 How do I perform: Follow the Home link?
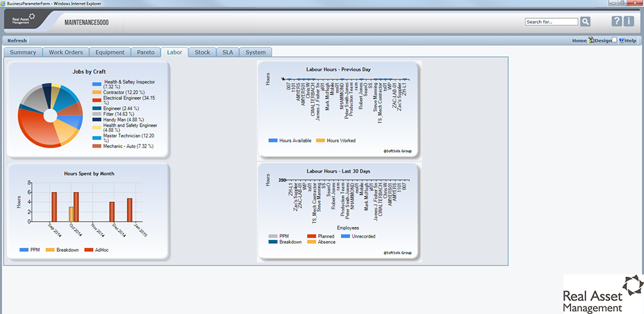[579, 40]
